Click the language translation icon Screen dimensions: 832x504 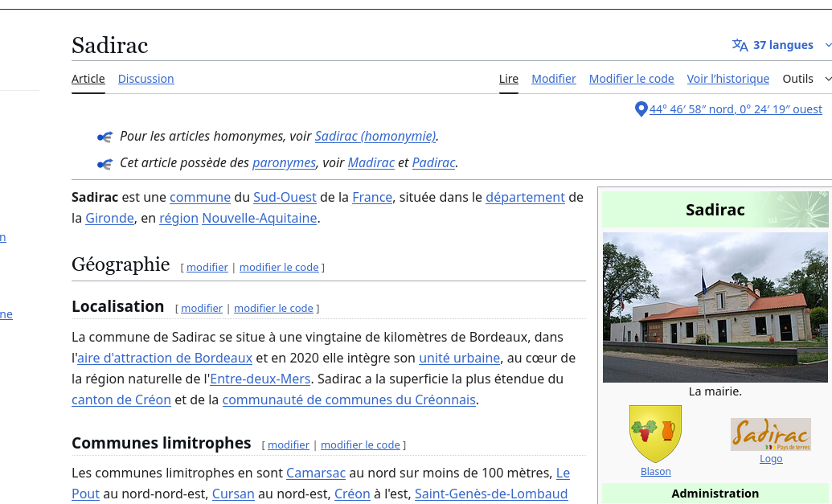click(x=740, y=45)
